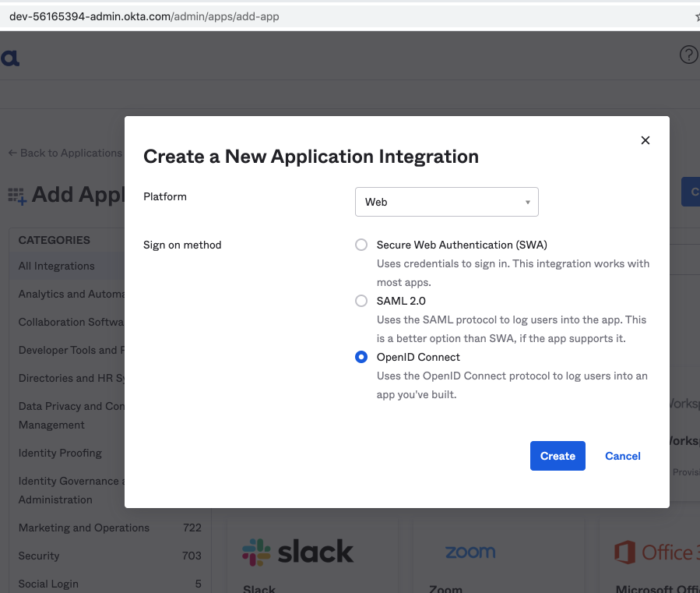The image size is (700, 593).
Task: Go Back to Applications link
Action: (x=65, y=153)
